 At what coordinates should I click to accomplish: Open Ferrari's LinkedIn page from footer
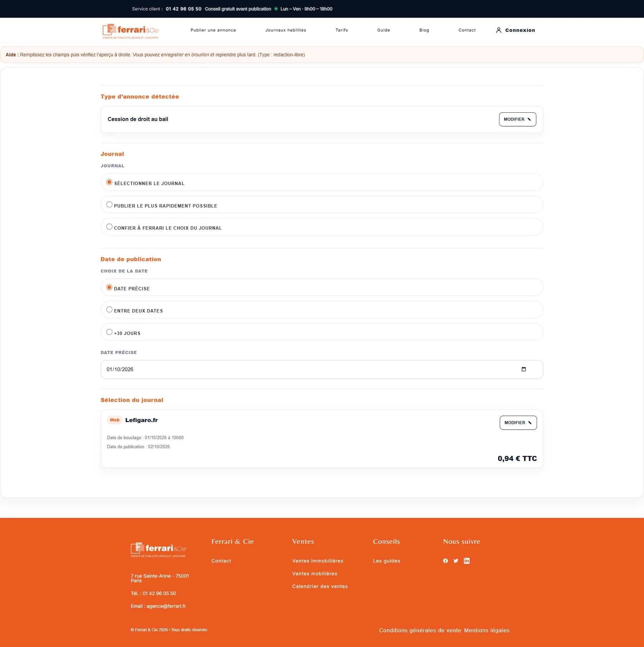[x=467, y=561]
